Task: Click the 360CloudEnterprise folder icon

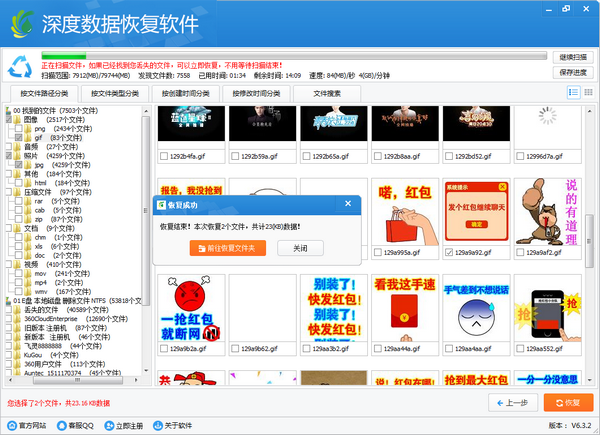Action: pos(17,319)
